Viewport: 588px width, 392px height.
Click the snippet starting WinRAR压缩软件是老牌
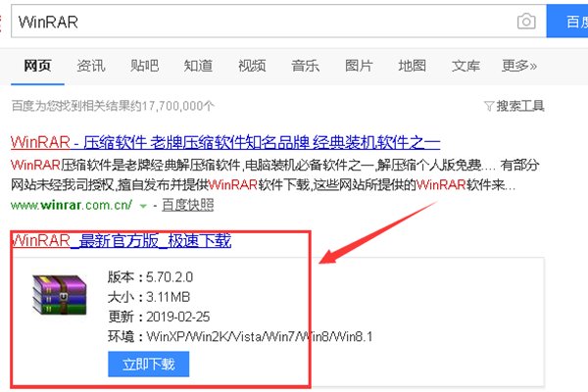coord(274,174)
